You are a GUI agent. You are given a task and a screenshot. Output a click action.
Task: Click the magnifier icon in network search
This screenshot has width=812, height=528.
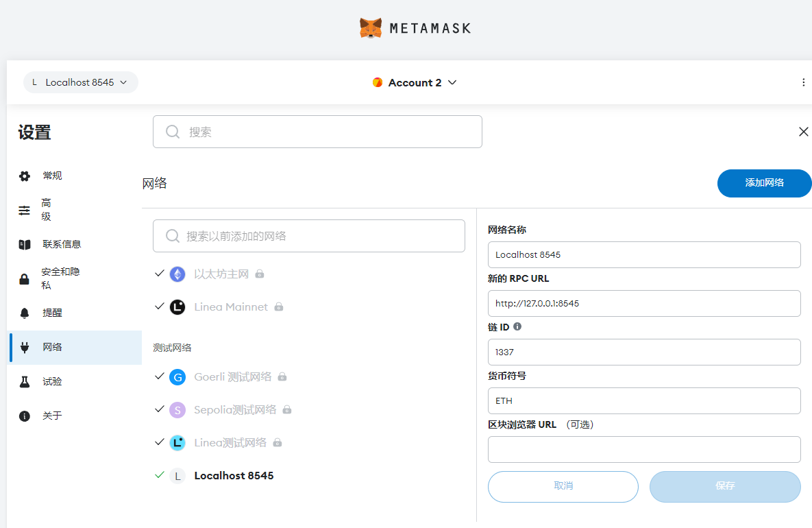[x=173, y=237]
